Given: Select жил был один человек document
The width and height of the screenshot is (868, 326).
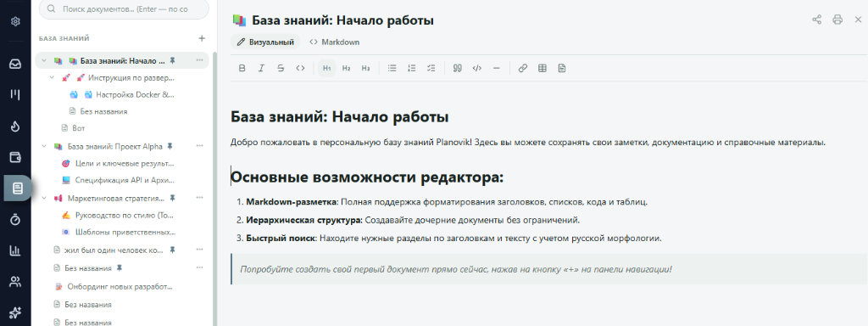Looking at the screenshot, I should click(114, 250).
